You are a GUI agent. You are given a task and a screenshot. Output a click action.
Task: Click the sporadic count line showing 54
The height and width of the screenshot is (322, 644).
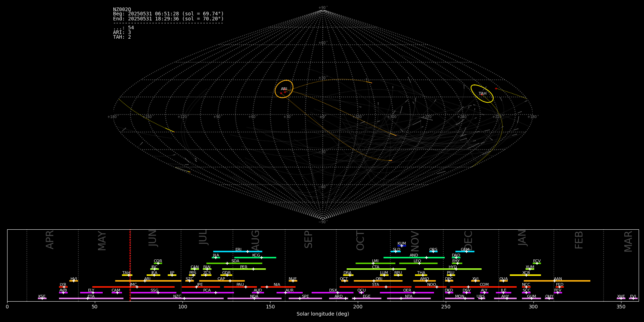pyautogui.click(x=123, y=28)
